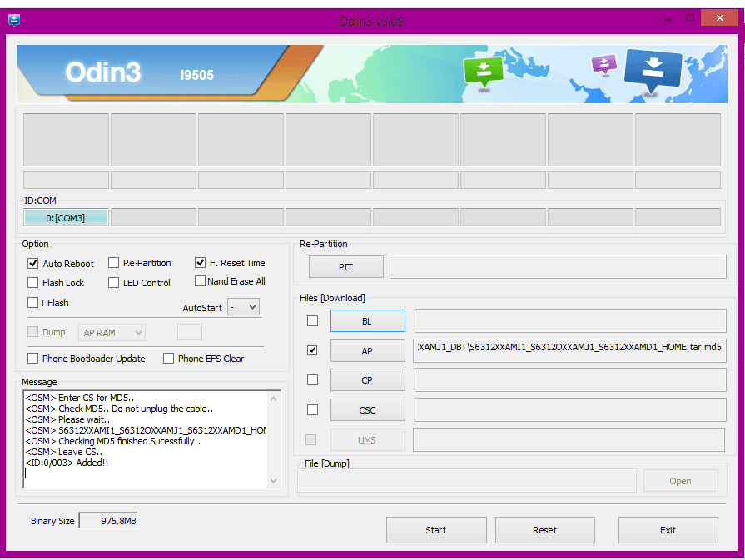Untick the AP file checkbox
Image resolution: width=745 pixels, height=560 pixels.
(312, 350)
